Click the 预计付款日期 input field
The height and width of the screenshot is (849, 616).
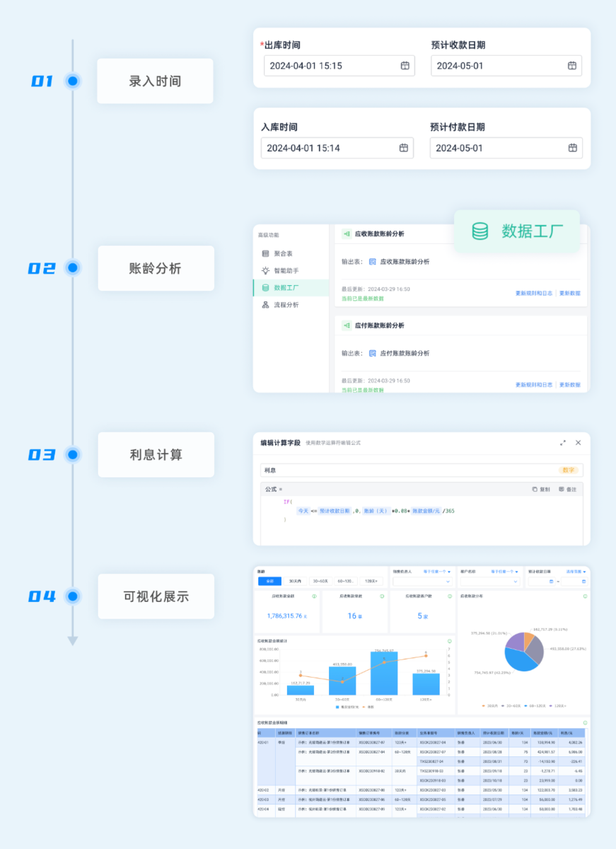coord(506,148)
